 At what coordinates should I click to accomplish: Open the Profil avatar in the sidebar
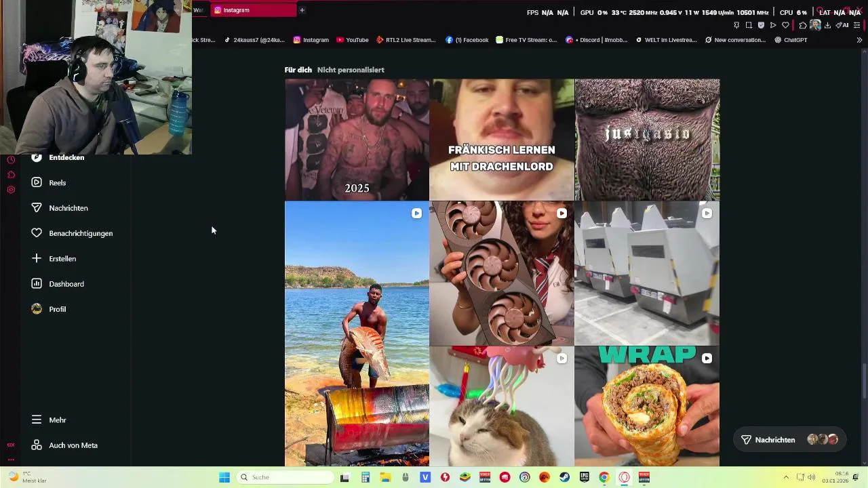pos(37,309)
